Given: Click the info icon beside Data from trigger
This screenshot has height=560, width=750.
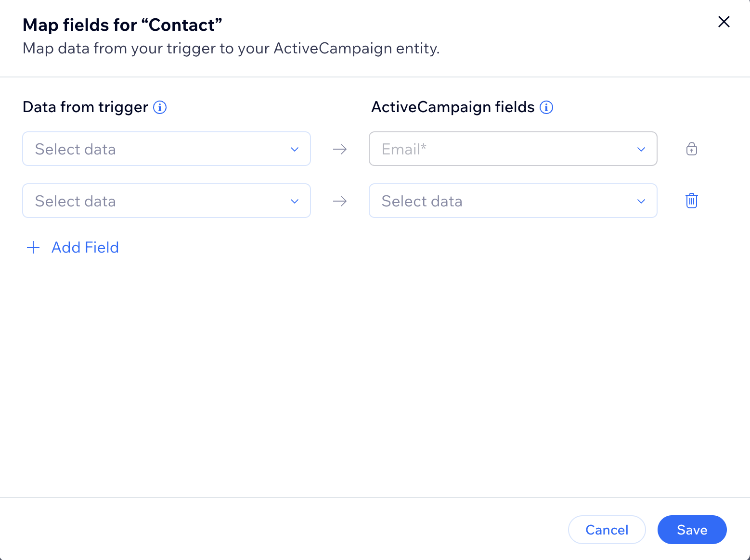Looking at the screenshot, I should (x=160, y=107).
